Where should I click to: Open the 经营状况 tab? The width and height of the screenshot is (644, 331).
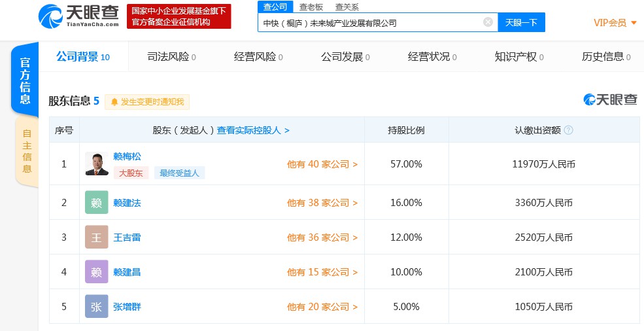432,57
